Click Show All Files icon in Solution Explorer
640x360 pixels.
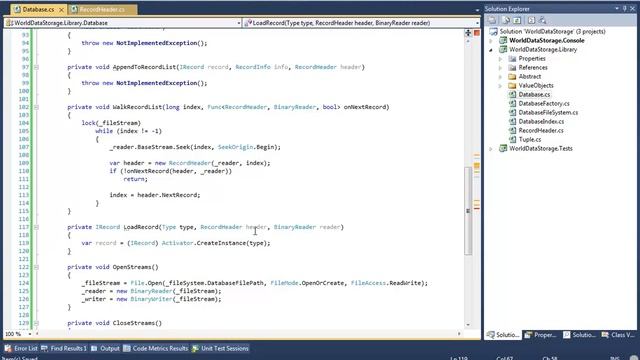(506, 20)
